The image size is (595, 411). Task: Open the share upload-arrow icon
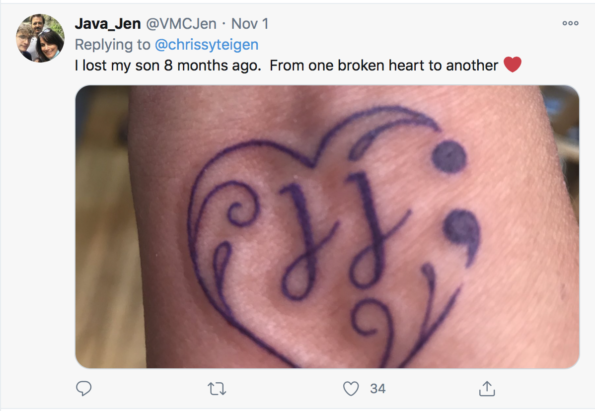487,389
